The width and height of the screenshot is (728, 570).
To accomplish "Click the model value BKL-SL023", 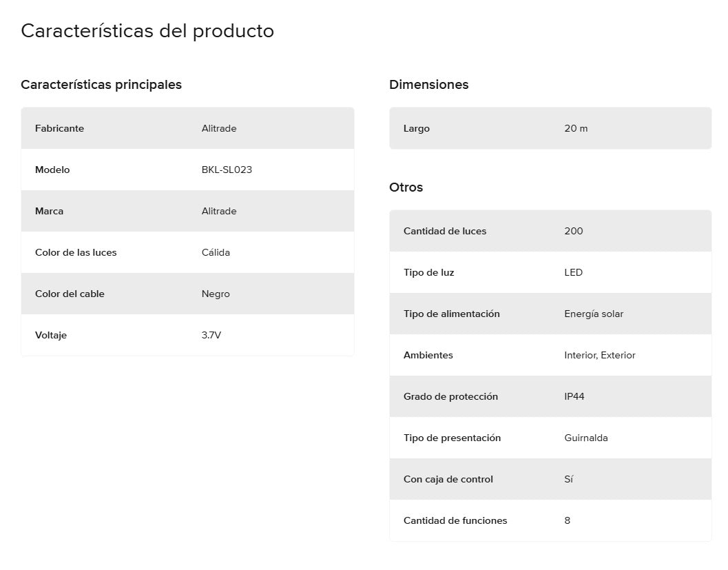I will [x=227, y=170].
